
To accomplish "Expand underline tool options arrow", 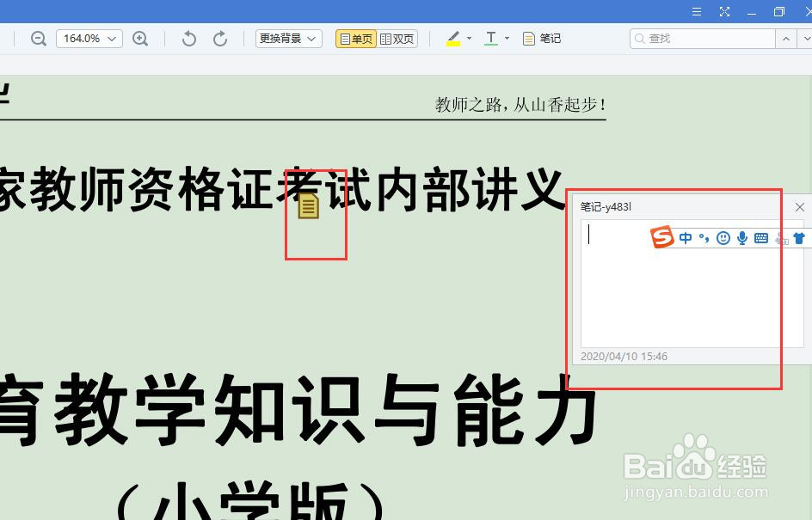I will coord(507,39).
